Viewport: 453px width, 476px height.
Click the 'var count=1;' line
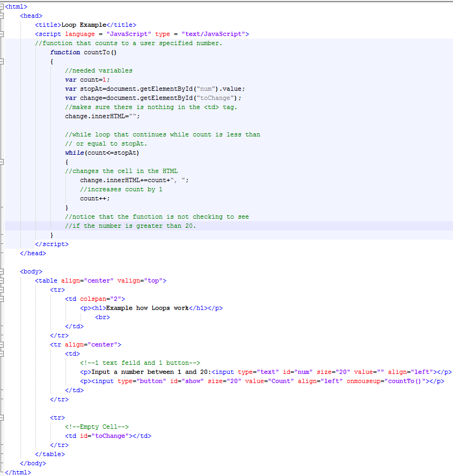(87, 80)
